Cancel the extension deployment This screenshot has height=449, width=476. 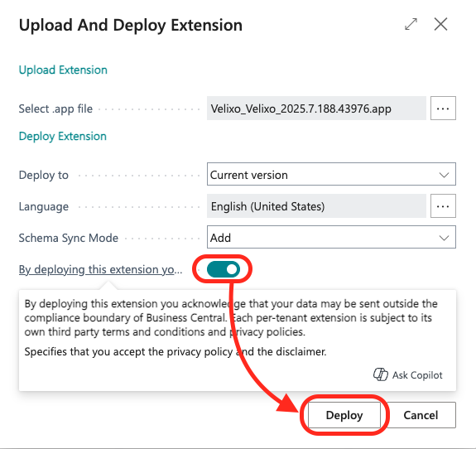coord(421,415)
